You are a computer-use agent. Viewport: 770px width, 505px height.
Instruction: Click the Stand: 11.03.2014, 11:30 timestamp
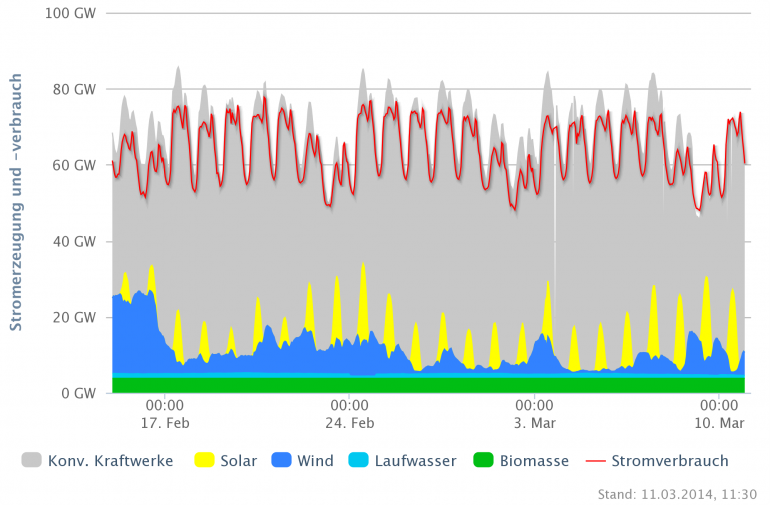point(677,494)
